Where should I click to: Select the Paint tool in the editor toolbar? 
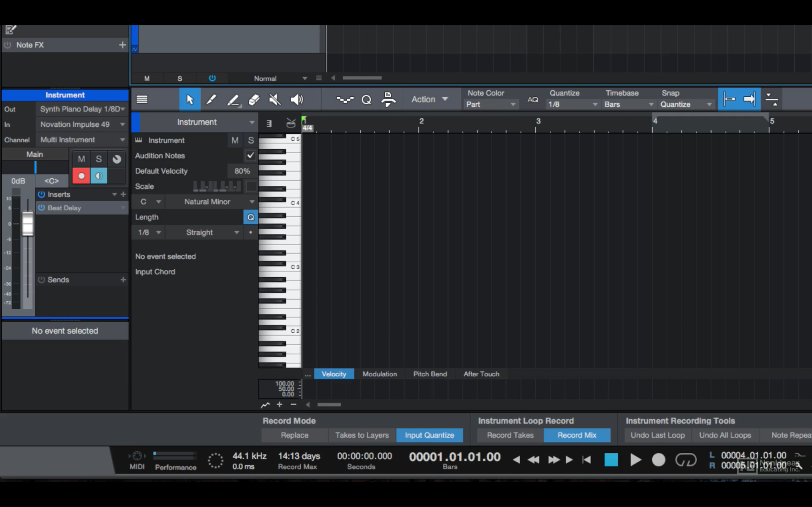click(x=211, y=99)
